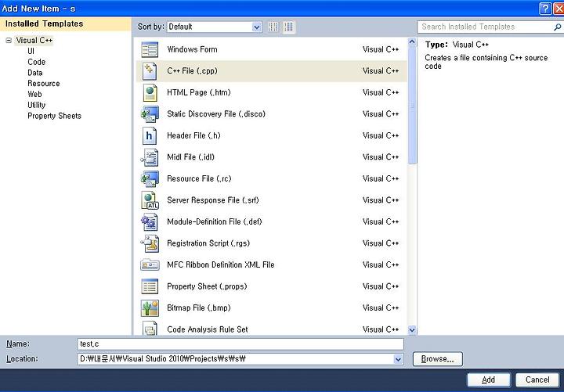This screenshot has height=392, width=564.
Task: Click the "HTML Page (.htm)" template name
Action: coord(198,92)
